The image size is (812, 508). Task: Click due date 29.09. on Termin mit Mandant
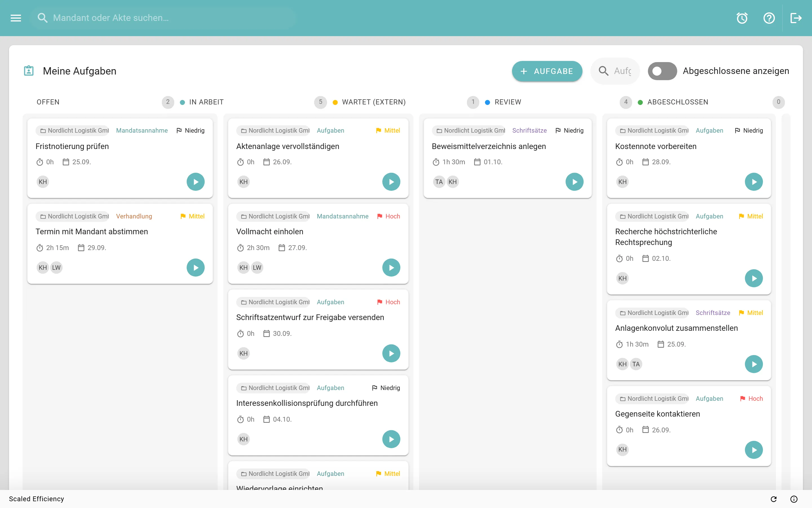pos(92,248)
